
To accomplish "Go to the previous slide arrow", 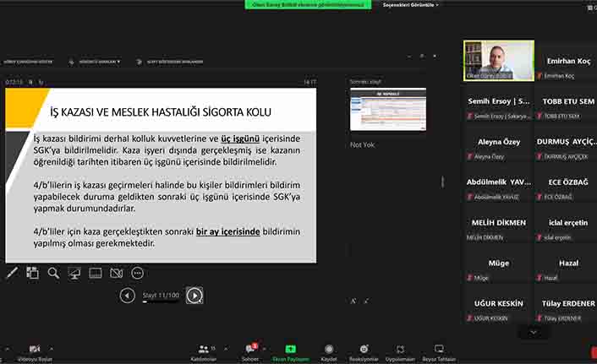I will click(128, 295).
